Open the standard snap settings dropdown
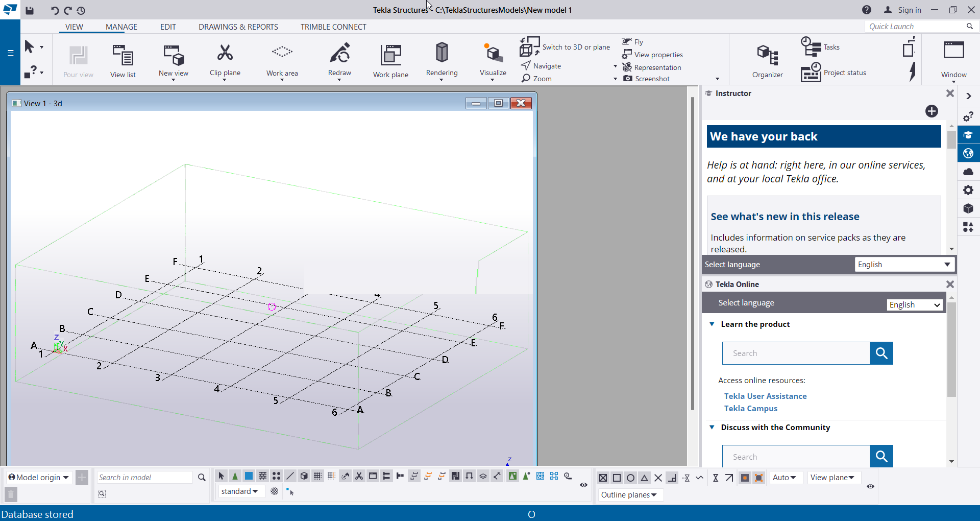The width and height of the screenshot is (980, 521). [240, 491]
